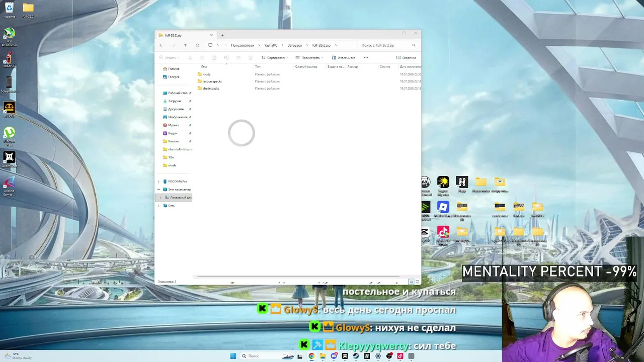Sort by the Имя column header
This screenshot has height=362, width=644.
pos(204,66)
